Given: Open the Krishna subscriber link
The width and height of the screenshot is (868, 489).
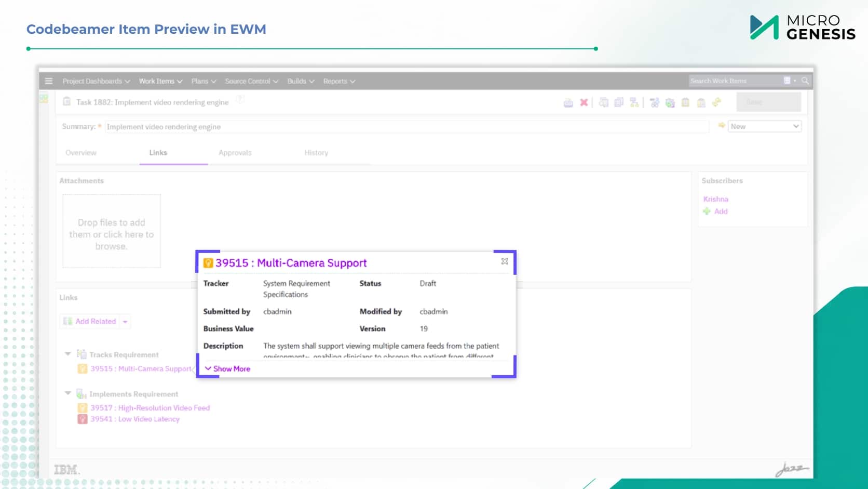Looking at the screenshot, I should pyautogui.click(x=716, y=199).
